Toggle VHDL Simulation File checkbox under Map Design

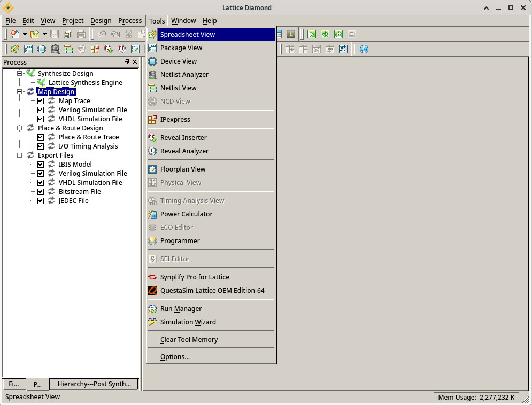tap(41, 119)
